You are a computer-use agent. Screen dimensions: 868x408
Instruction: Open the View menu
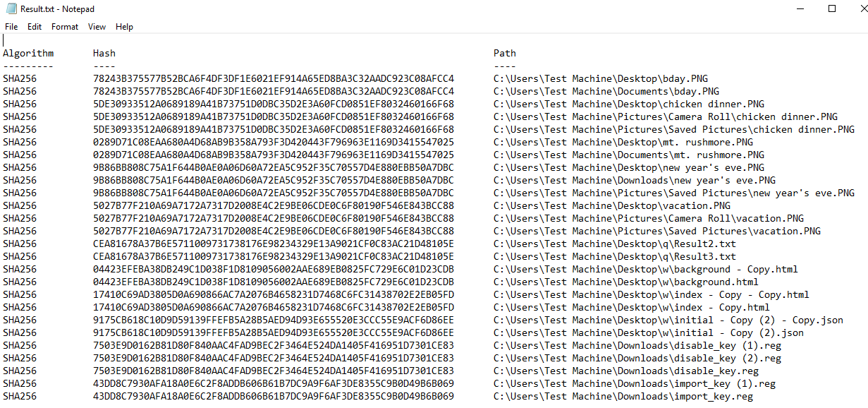pyautogui.click(x=97, y=27)
